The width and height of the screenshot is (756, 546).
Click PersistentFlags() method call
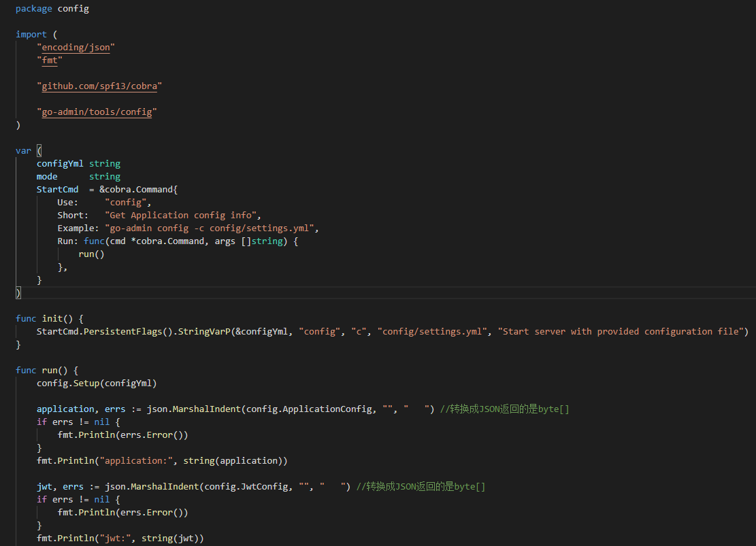[128, 332]
